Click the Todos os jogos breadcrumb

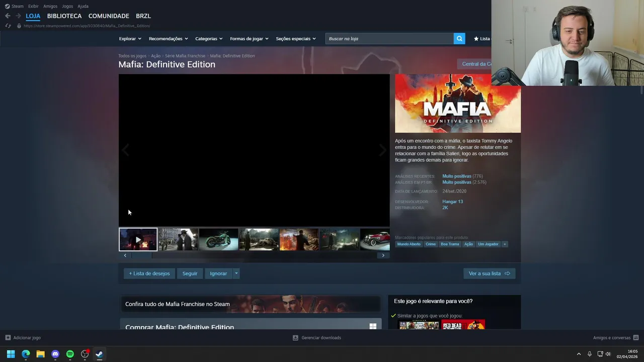(x=132, y=56)
